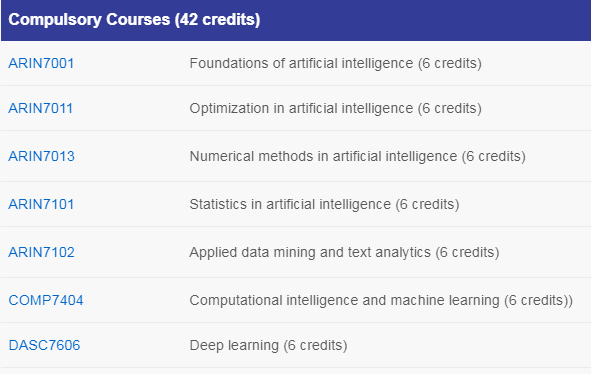Click the Deep learning course title
This screenshot has height=374, width=591.
point(234,345)
